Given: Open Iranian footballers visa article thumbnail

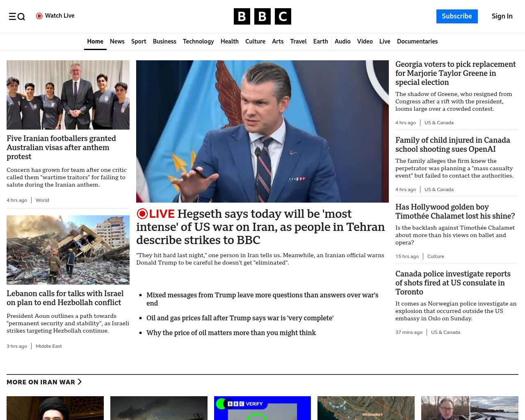Looking at the screenshot, I should (68, 95).
